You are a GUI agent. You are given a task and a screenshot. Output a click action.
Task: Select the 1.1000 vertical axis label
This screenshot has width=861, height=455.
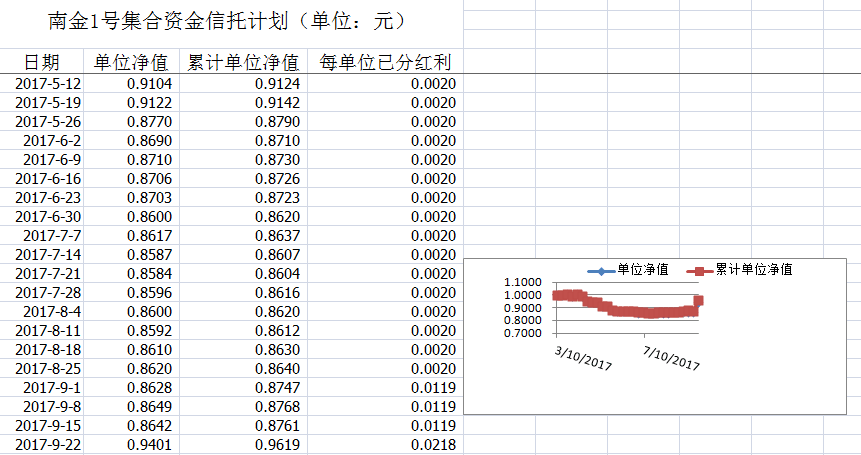(527, 283)
